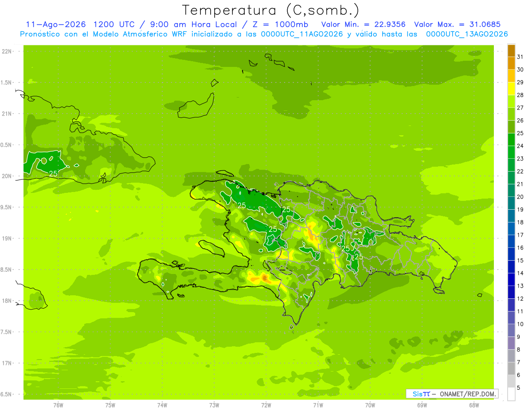Pick the dark green swatch between 24 and 25

pos(511,140)
